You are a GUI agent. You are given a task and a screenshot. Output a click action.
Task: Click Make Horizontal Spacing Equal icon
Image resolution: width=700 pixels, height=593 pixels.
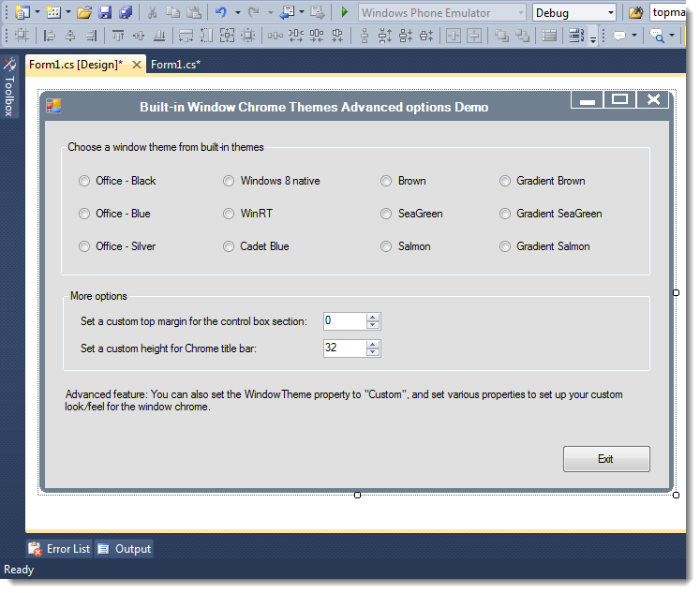click(276, 35)
